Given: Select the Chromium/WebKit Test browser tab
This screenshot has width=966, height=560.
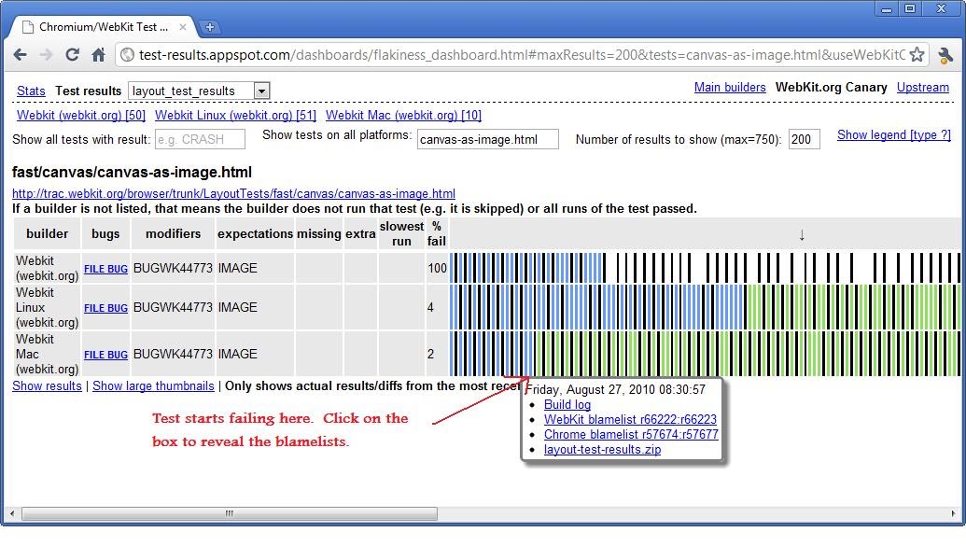Looking at the screenshot, I should tap(103, 27).
